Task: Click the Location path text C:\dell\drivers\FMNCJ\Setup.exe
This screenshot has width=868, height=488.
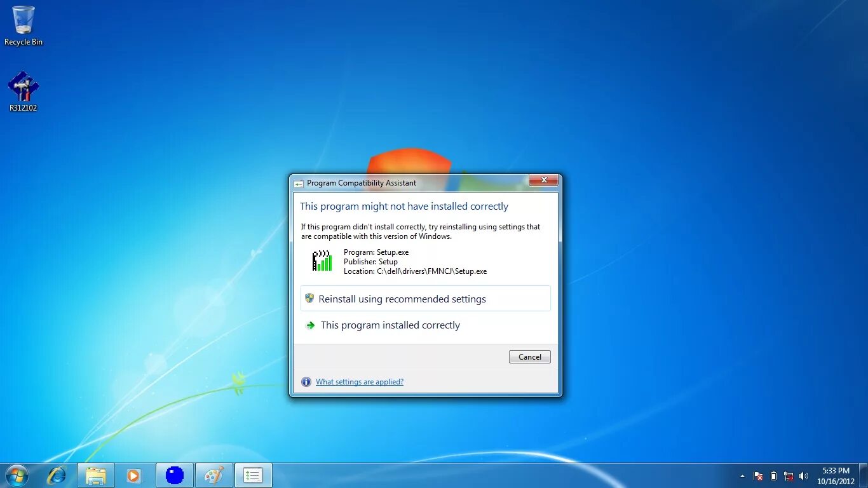Action: [x=431, y=271]
